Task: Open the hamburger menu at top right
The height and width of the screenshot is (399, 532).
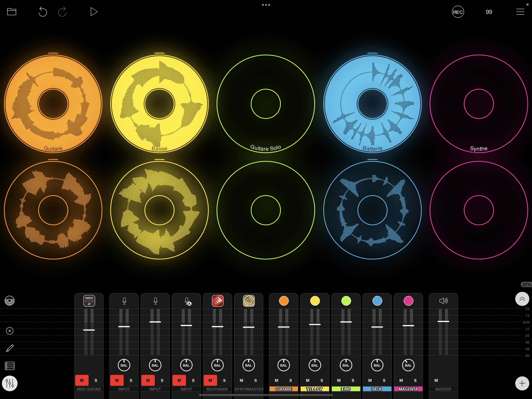Action: coord(520,11)
